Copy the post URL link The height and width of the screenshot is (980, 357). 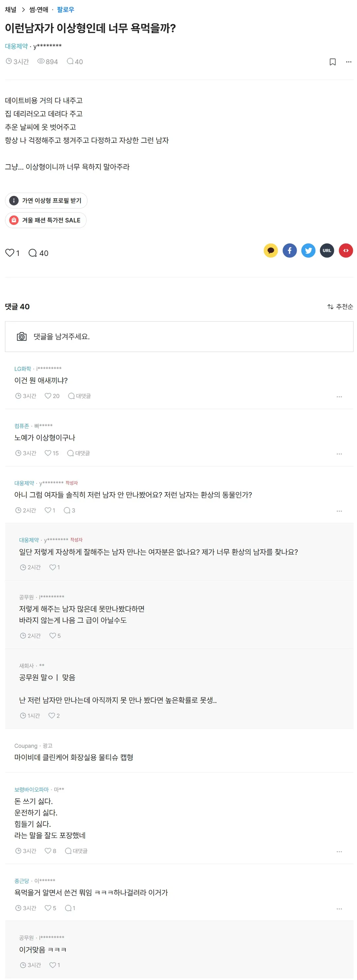(327, 251)
